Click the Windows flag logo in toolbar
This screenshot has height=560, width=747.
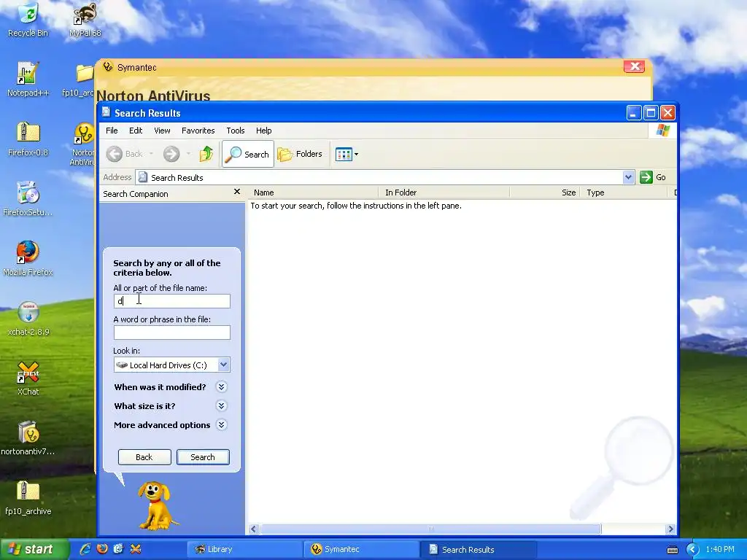662,131
